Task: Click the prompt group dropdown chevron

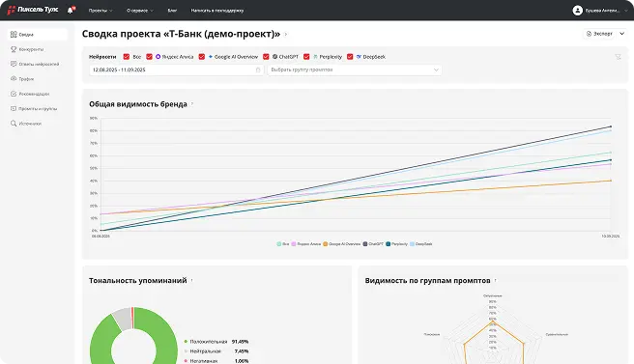Action: [x=436, y=70]
